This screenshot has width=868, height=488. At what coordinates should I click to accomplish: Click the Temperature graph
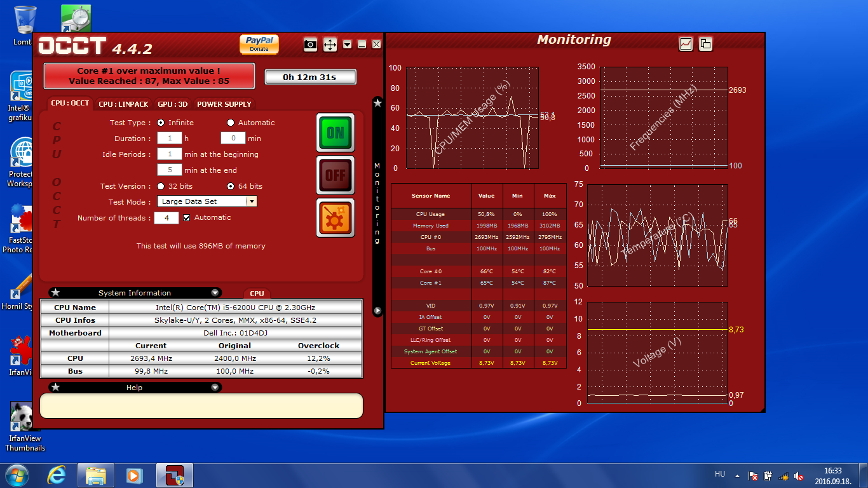coord(658,235)
